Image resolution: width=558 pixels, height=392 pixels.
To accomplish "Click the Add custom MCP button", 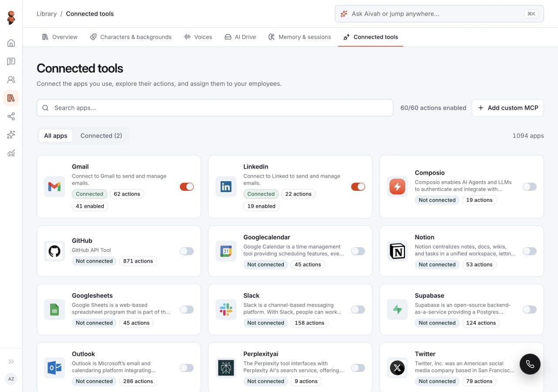I will click(508, 108).
